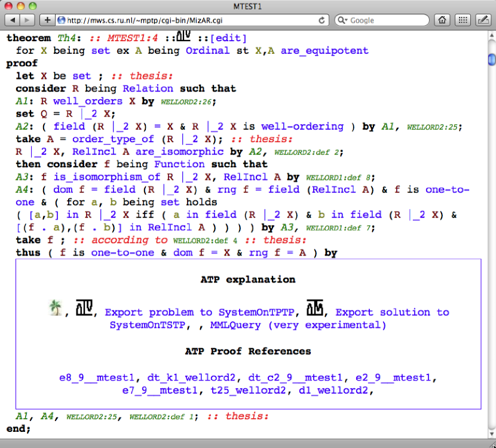Reload the page using the refresh icon
Screen dimensions: 496x448
322,20
